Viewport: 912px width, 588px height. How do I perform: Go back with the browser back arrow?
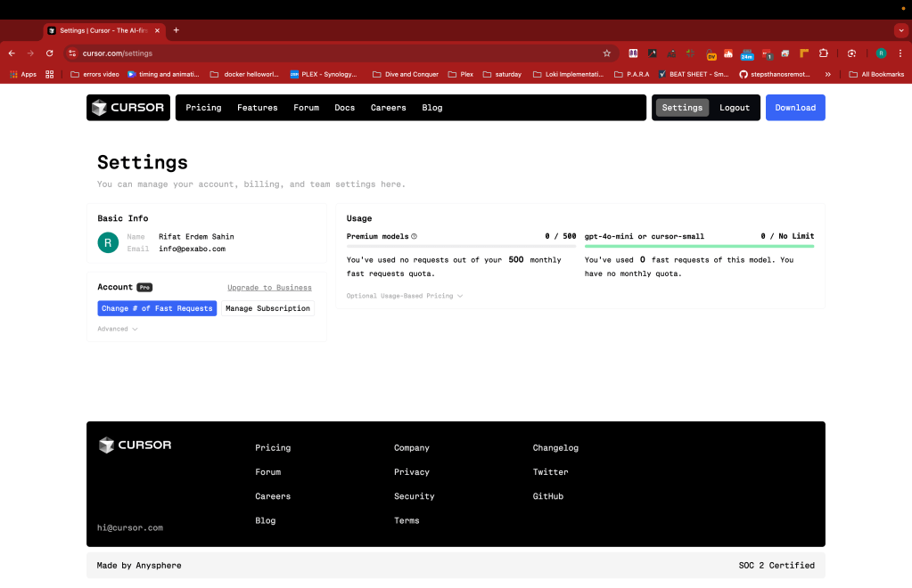coord(12,53)
